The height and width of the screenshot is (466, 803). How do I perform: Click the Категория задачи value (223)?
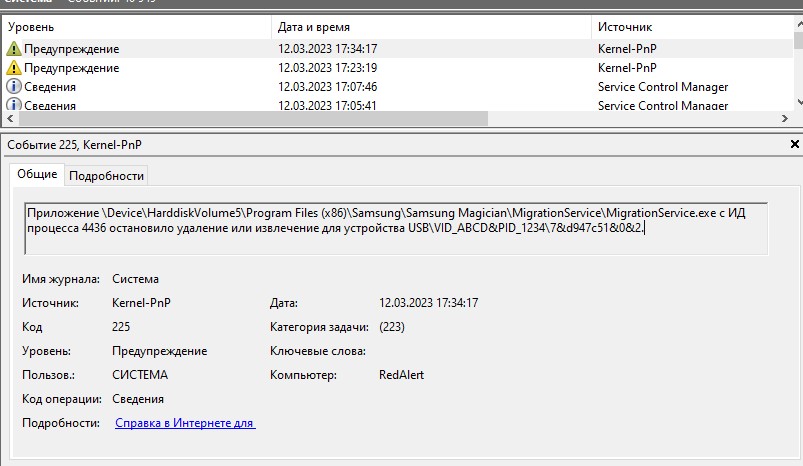click(x=392, y=327)
